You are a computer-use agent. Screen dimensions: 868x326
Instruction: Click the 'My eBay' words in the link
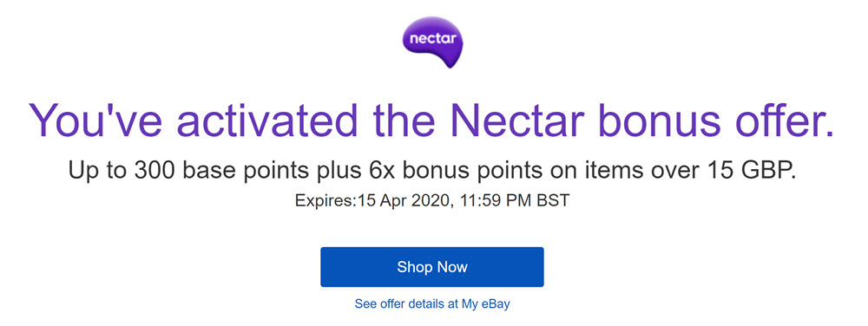click(x=485, y=304)
